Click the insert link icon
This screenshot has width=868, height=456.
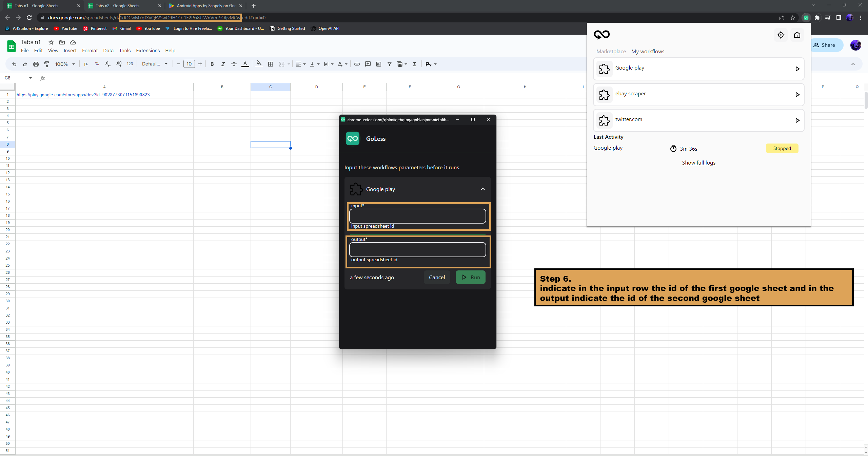(x=357, y=64)
